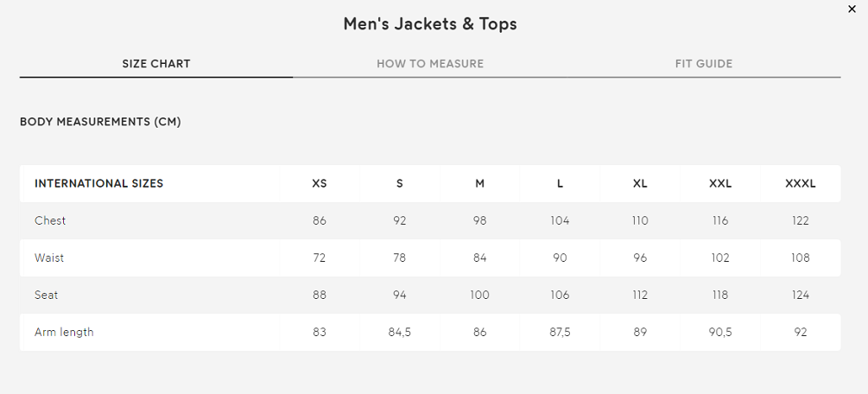
Task: Select the Size Chart tab
Action: click(156, 64)
